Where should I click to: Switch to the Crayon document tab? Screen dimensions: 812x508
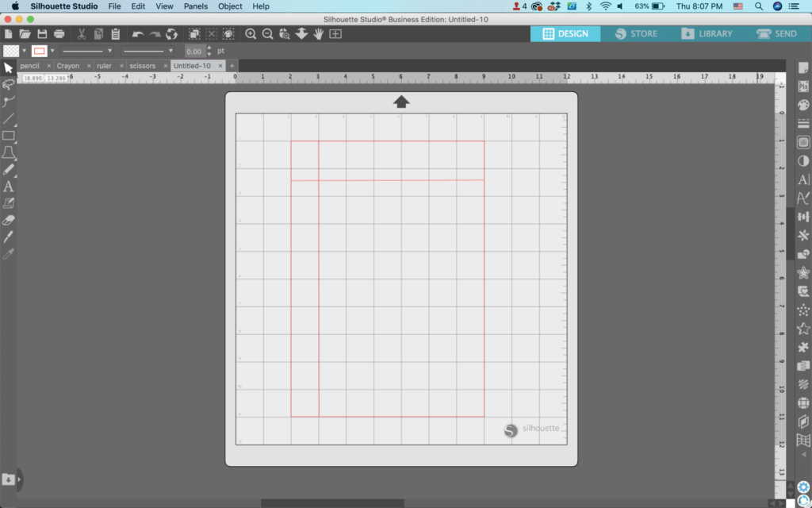(x=68, y=66)
